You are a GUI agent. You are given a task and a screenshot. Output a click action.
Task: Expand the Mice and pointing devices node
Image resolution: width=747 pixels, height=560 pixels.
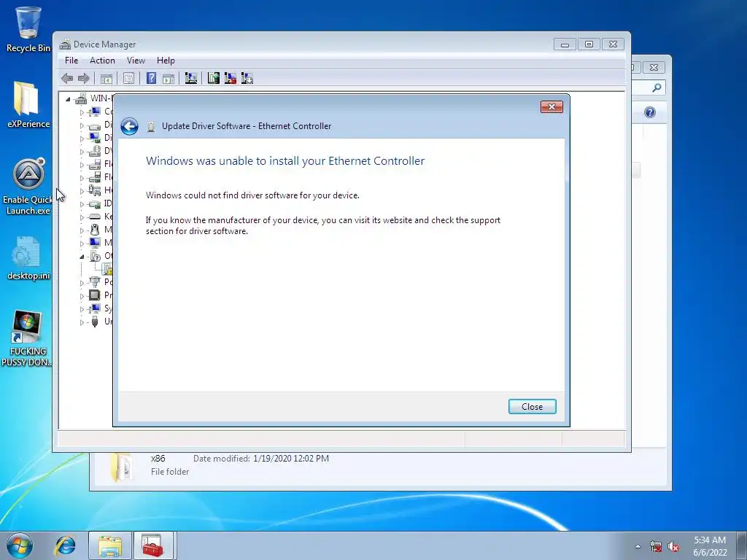[x=82, y=230]
